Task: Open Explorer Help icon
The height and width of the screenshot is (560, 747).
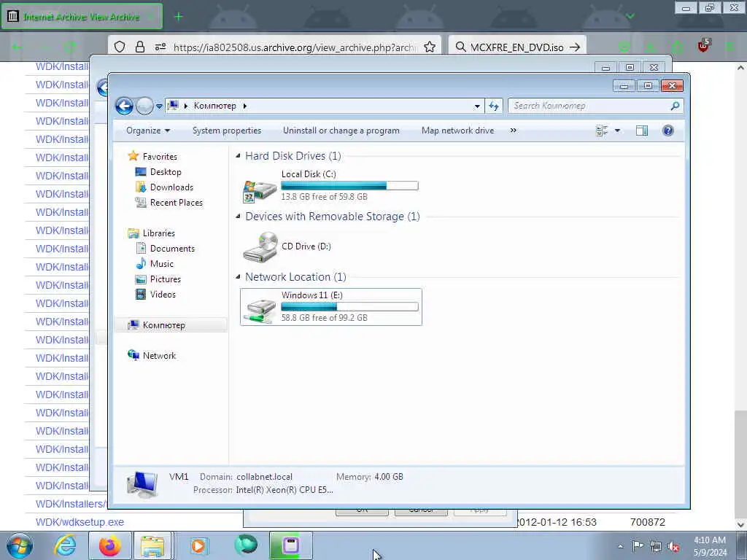Action: coord(668,131)
